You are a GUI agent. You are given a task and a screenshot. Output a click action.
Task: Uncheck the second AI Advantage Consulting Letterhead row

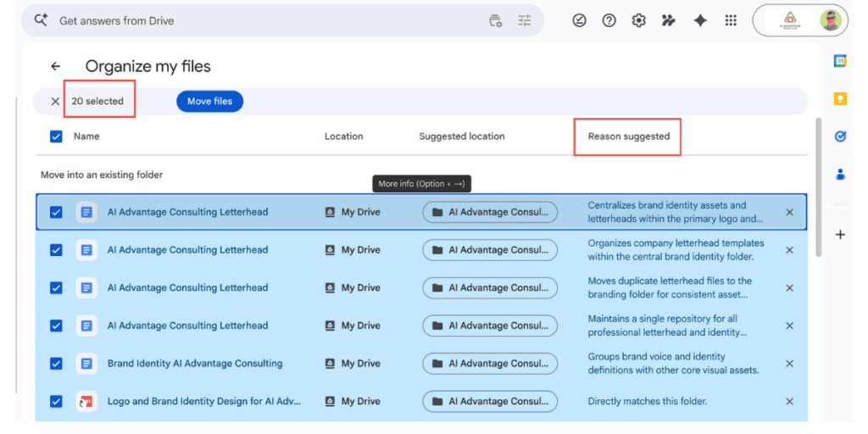[56, 250]
